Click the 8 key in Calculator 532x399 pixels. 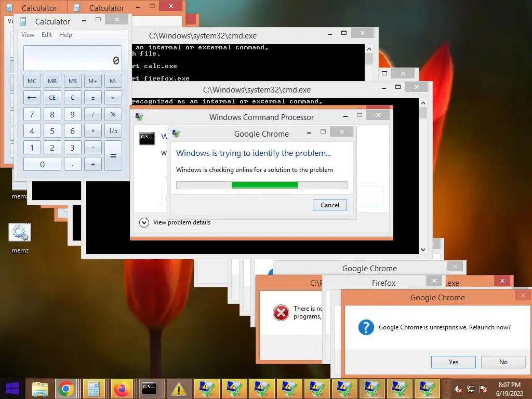(x=52, y=114)
